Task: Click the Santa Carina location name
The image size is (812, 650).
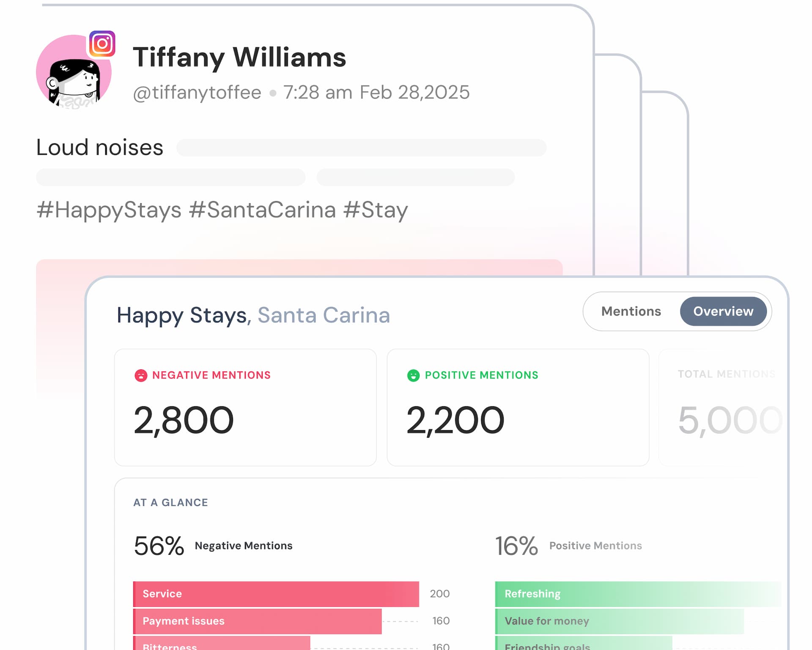Action: [x=324, y=315]
